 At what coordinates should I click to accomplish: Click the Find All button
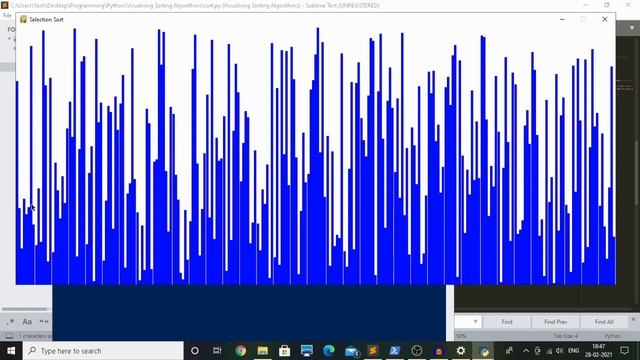[x=604, y=322]
